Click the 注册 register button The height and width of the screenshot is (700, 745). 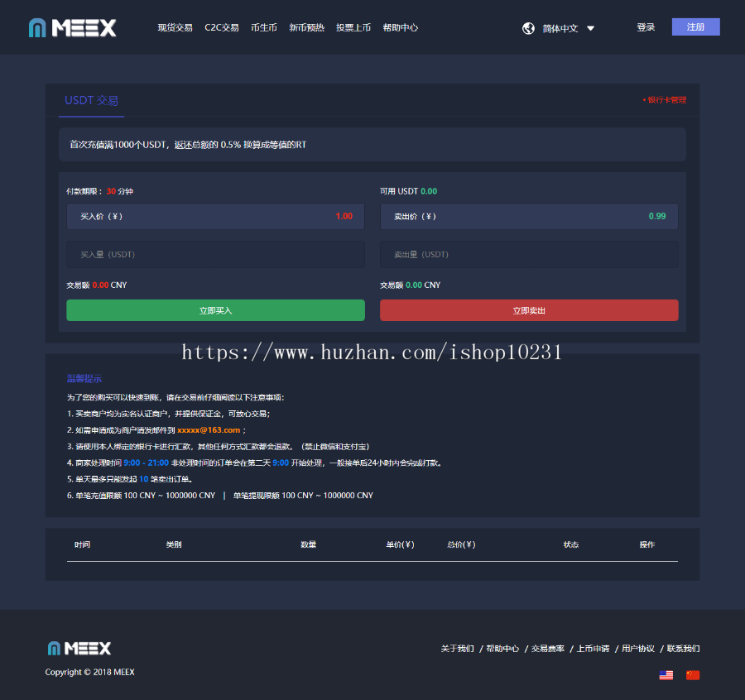tap(695, 27)
